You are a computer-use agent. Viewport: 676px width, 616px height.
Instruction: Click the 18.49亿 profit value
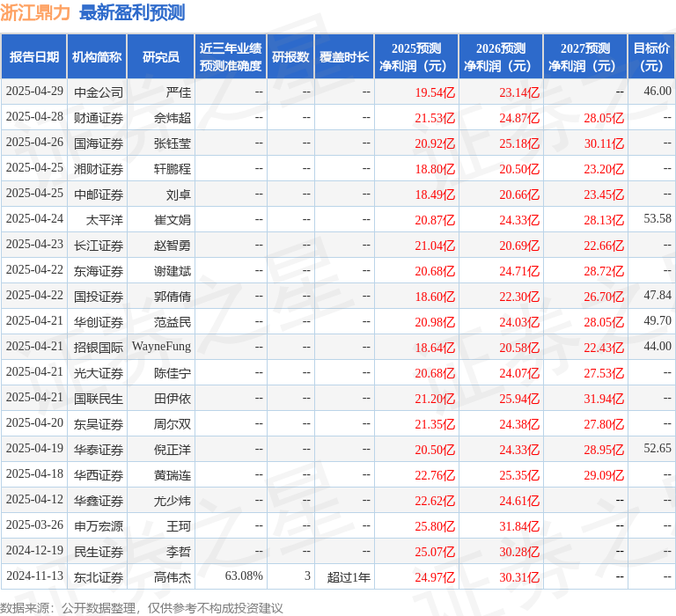(435, 194)
